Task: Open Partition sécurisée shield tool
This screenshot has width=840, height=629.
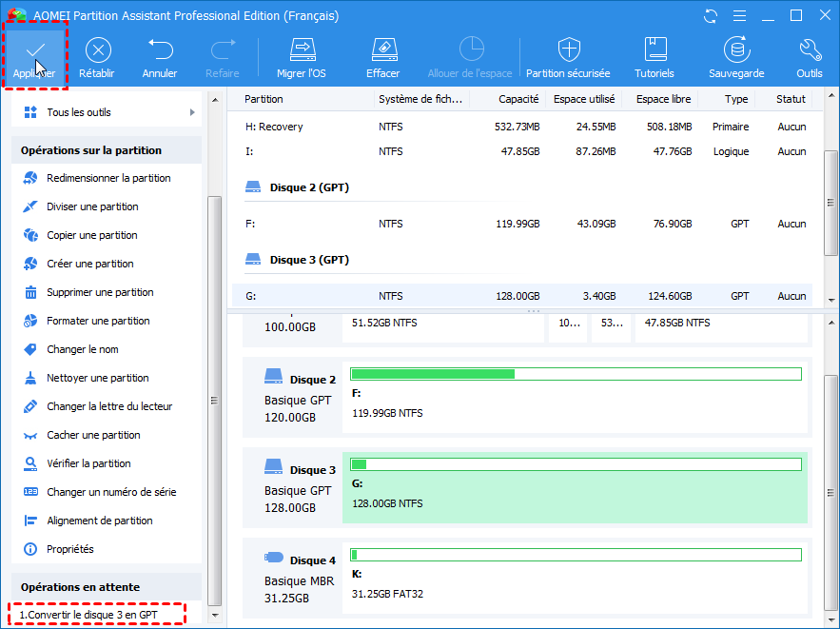Action: (x=568, y=50)
